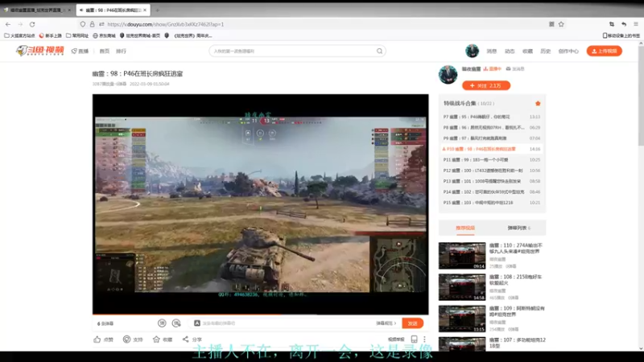644x362 pixels.
Task: Play playlist item P9 '97'
Action: pyautogui.click(x=492, y=138)
